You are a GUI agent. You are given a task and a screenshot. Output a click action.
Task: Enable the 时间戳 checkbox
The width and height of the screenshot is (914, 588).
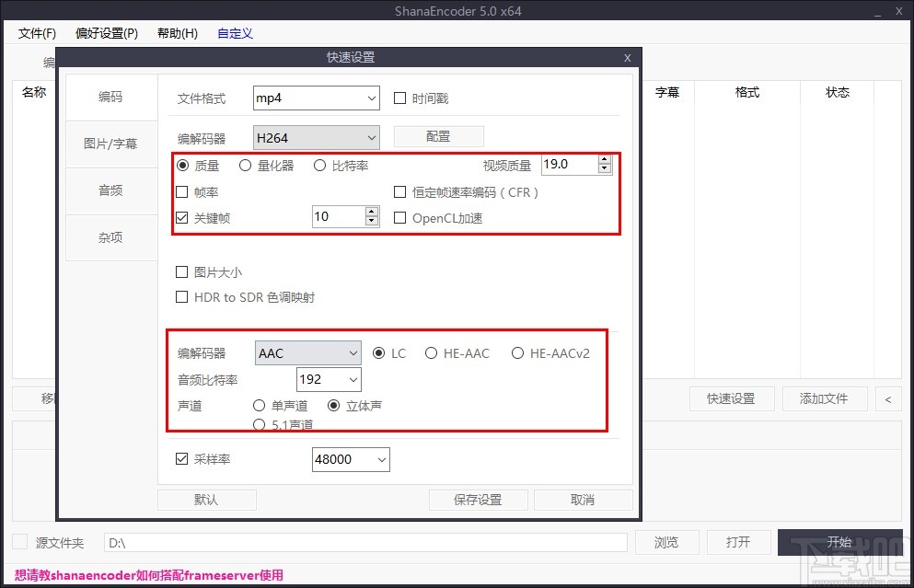point(399,98)
